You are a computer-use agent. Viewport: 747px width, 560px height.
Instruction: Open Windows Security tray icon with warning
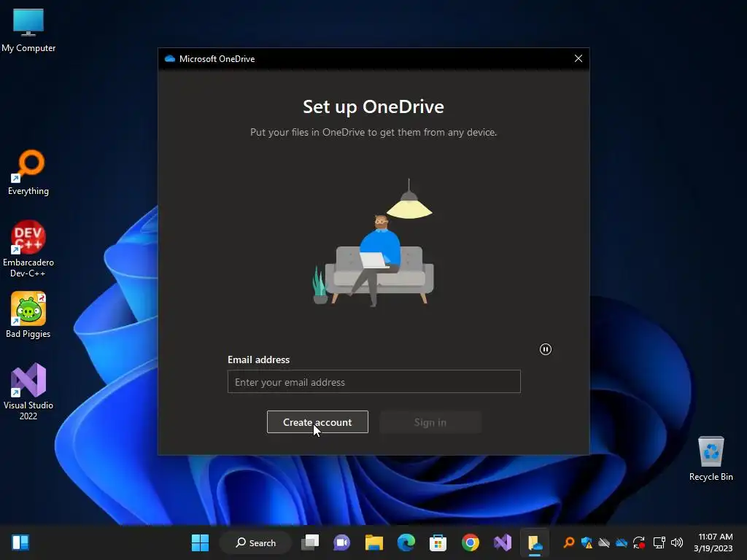pyautogui.click(x=587, y=542)
